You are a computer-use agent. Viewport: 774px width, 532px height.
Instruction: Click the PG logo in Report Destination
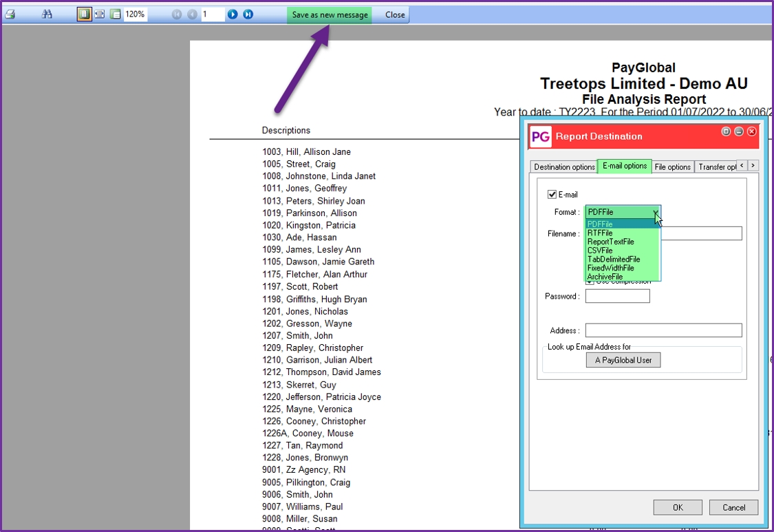pos(541,136)
